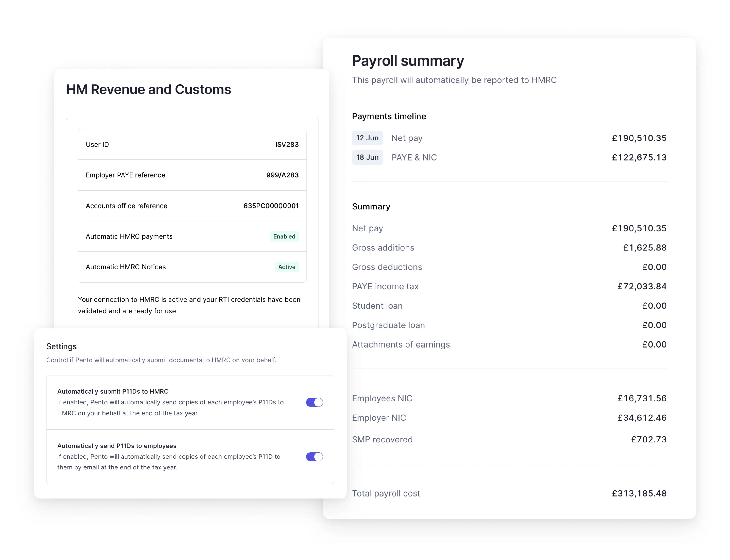Click PAYE & NIC amount £122,675.13
Screen dimensions: 730x560
click(639, 157)
